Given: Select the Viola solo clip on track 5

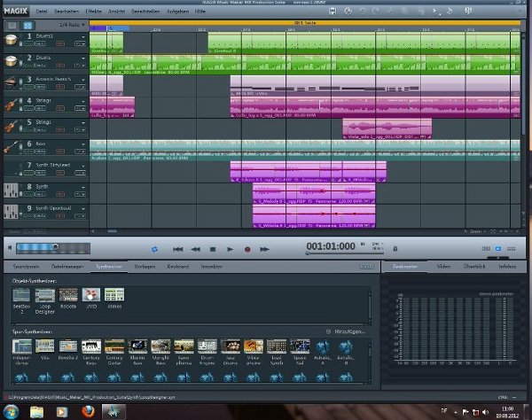Looking at the screenshot, I should click(387, 128).
